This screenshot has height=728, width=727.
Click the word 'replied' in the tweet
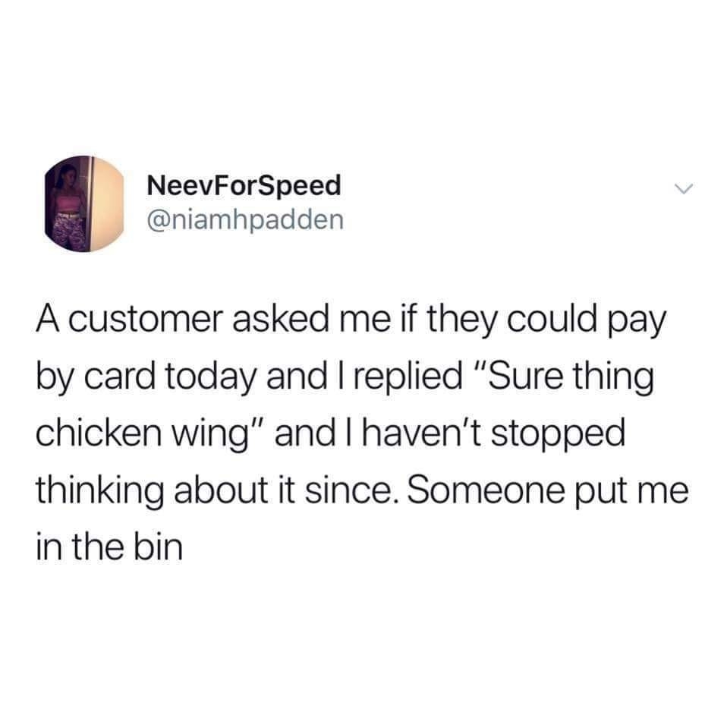(x=408, y=378)
